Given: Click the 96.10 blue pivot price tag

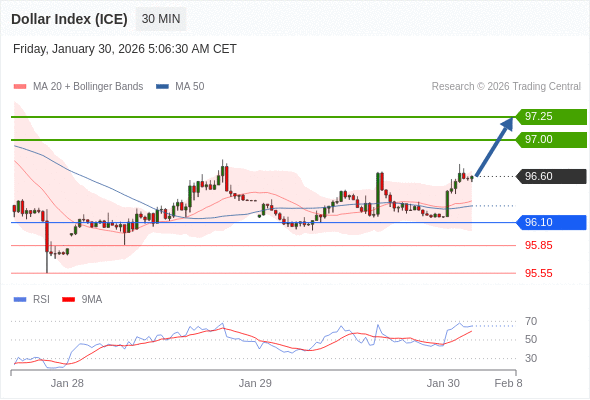Looking at the screenshot, I should [x=551, y=222].
